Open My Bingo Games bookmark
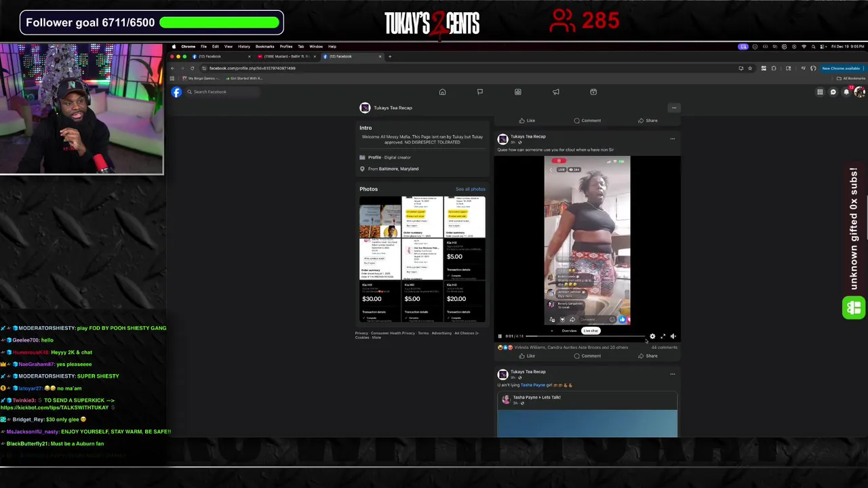The width and height of the screenshot is (868, 488). pos(200,79)
